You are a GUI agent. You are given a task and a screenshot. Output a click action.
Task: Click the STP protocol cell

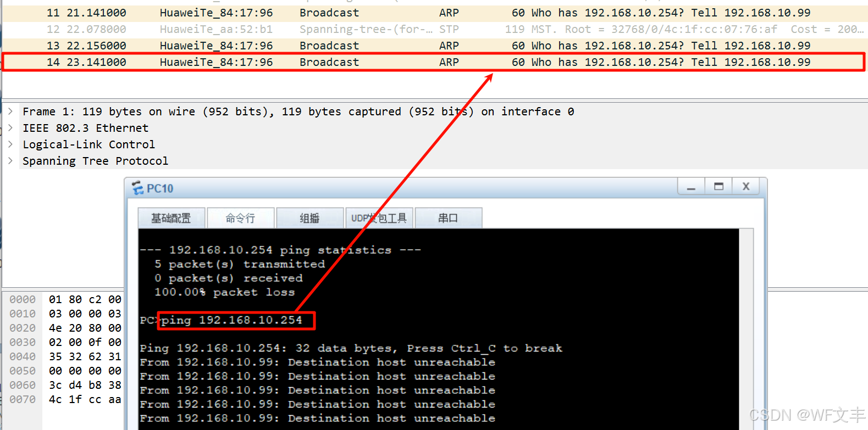[449, 29]
